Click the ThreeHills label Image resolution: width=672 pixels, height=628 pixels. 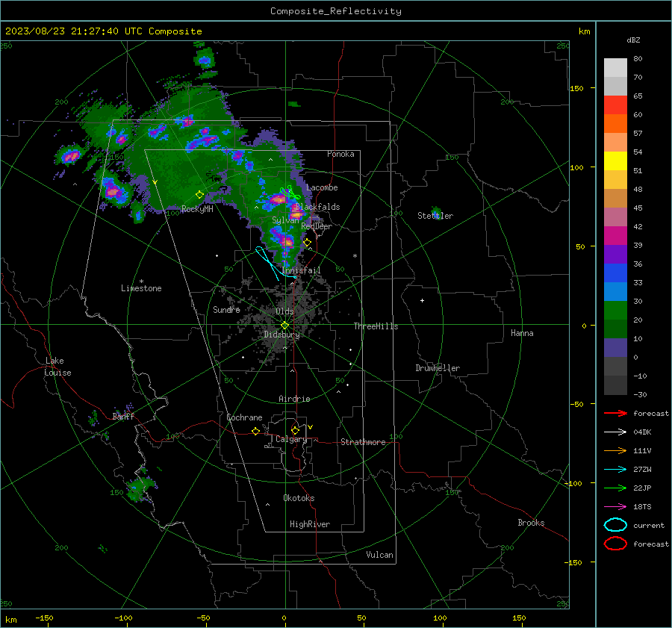[376, 326]
